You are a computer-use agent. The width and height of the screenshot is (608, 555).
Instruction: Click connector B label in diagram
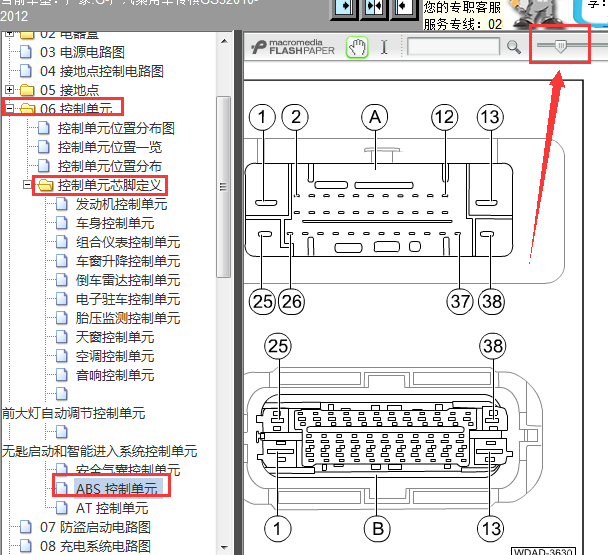pos(378,528)
